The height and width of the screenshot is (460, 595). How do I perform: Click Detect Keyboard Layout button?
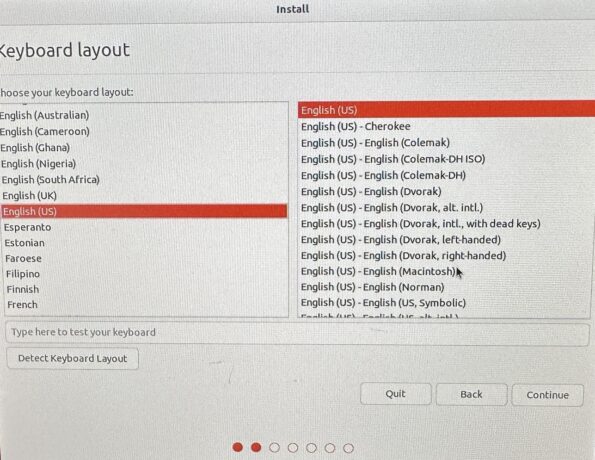click(x=72, y=358)
